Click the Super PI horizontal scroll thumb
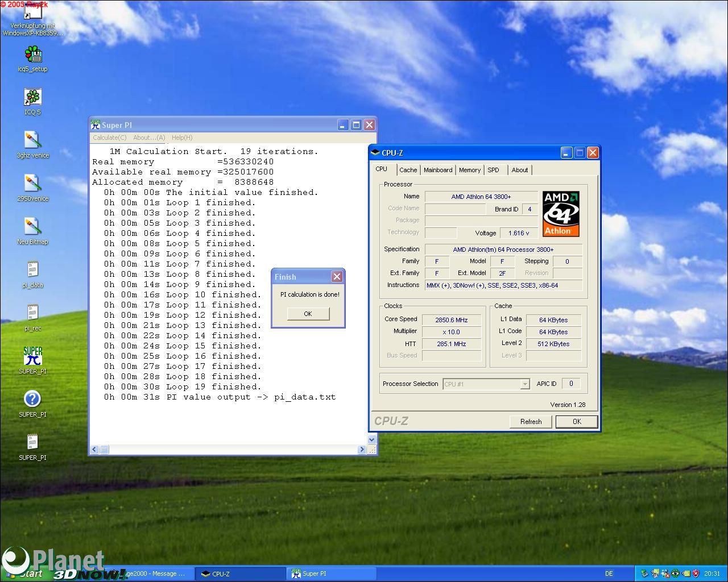Viewport: 728px width, 582px height. pyautogui.click(x=104, y=450)
